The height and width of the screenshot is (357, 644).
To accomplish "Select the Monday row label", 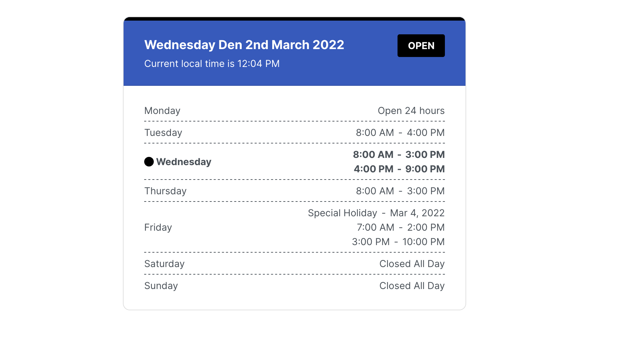I will 162,111.
